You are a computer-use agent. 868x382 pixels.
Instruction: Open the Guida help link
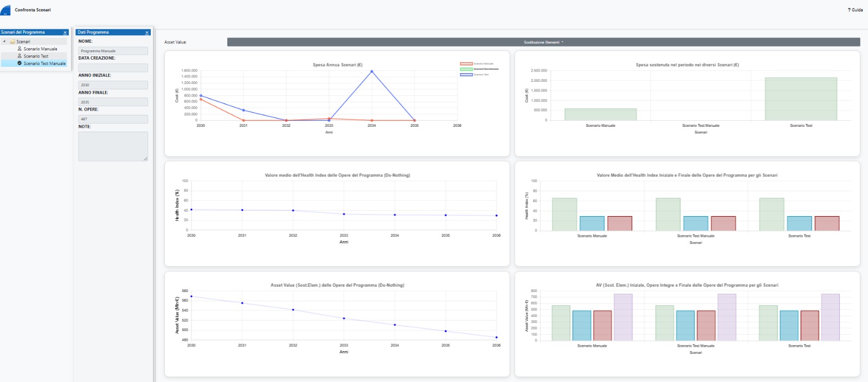[x=855, y=10]
